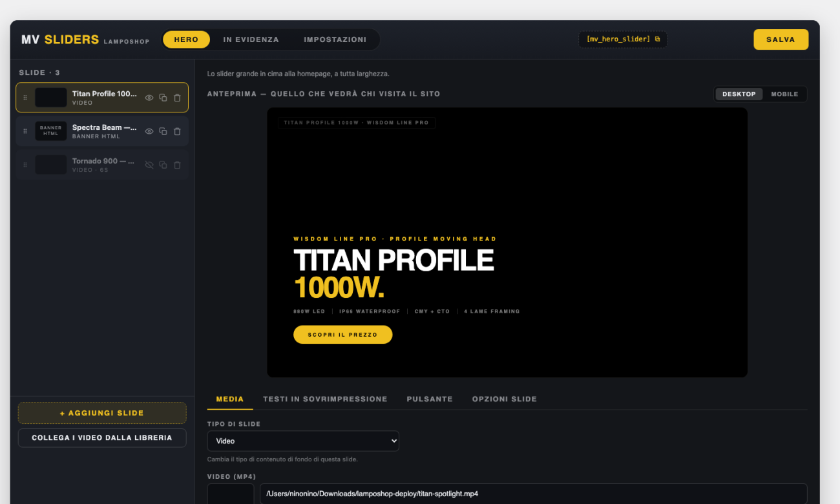Open the Spectra Beam BANNER HTML thumbnail
Screen dimensions: 840x504
pyautogui.click(x=51, y=131)
